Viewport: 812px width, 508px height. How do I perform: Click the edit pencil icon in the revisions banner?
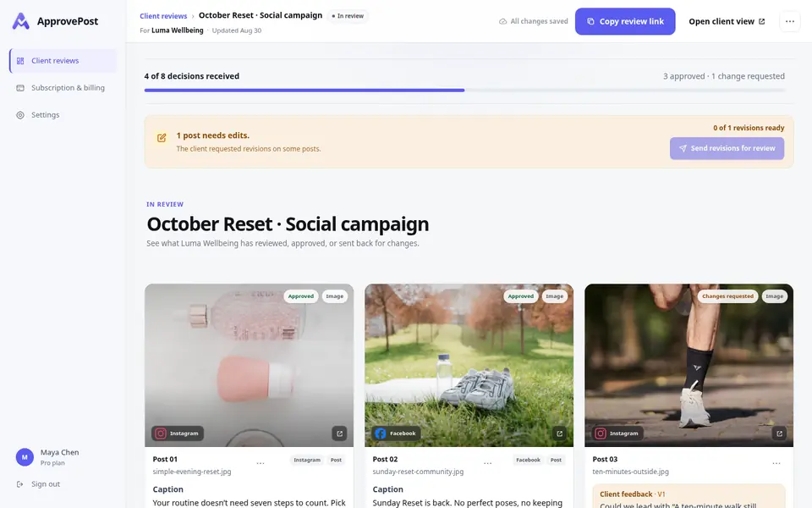[x=162, y=137]
